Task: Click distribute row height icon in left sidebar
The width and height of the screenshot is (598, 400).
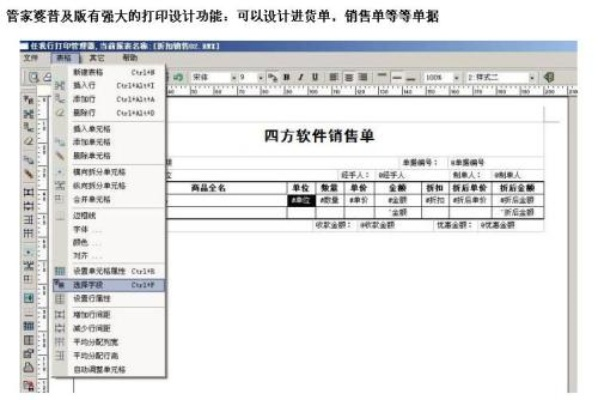Action: tap(29, 219)
